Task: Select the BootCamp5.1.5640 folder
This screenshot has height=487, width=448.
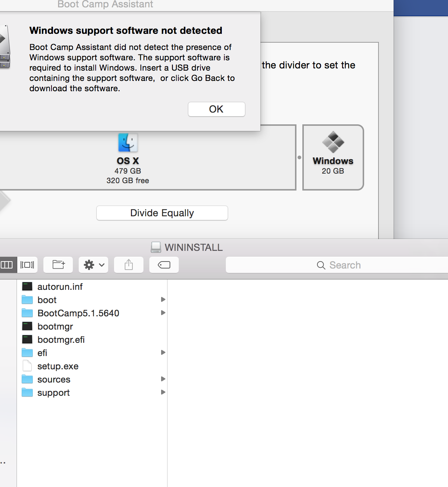Action: click(92, 313)
